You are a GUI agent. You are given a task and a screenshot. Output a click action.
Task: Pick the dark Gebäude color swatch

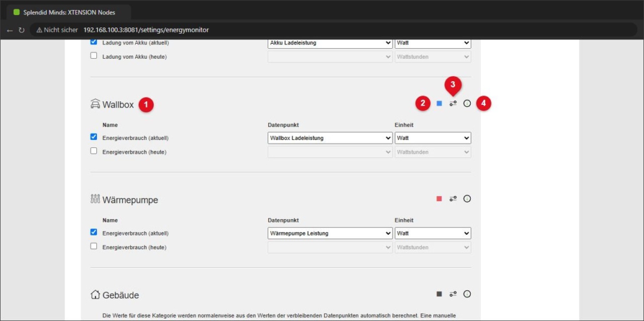[439, 294]
